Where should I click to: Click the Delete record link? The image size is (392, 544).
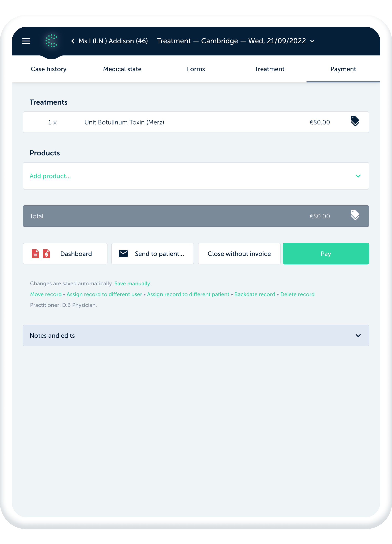tap(297, 294)
